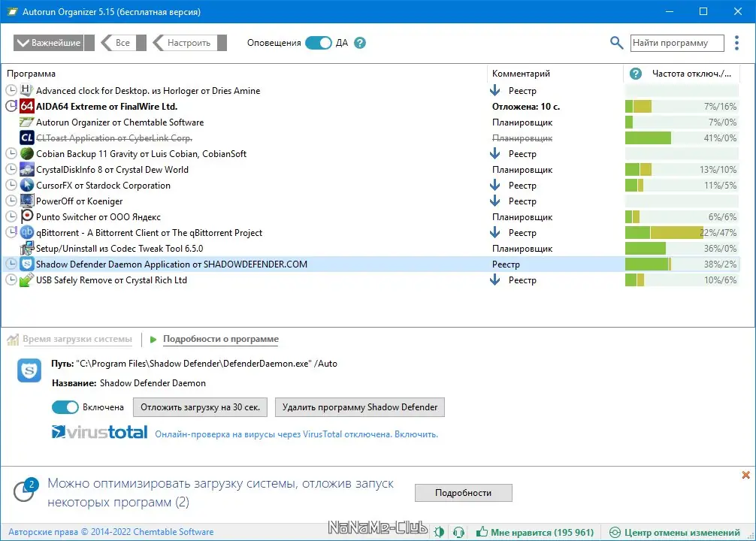Screen dimensions: 756x541
Task: Click the search magnifier icon
Action: click(616, 42)
